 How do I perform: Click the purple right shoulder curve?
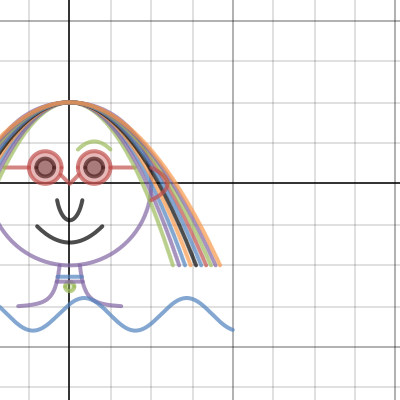coord(101,285)
